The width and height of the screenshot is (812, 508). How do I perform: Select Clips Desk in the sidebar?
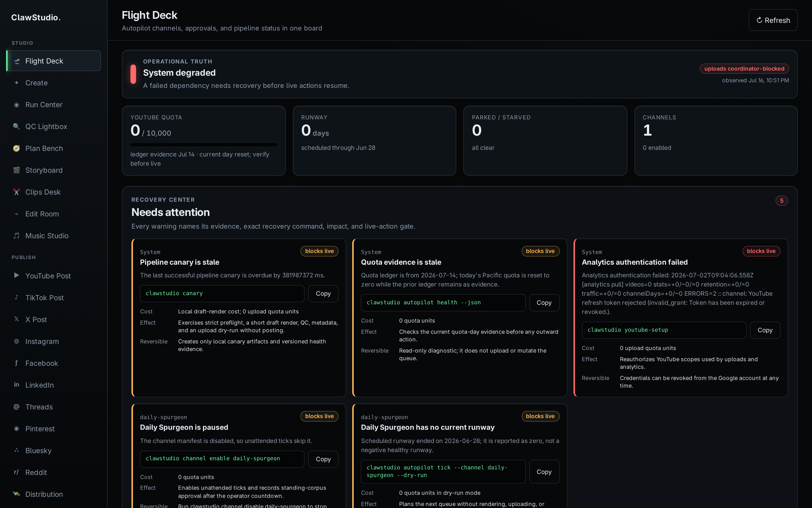point(54,192)
